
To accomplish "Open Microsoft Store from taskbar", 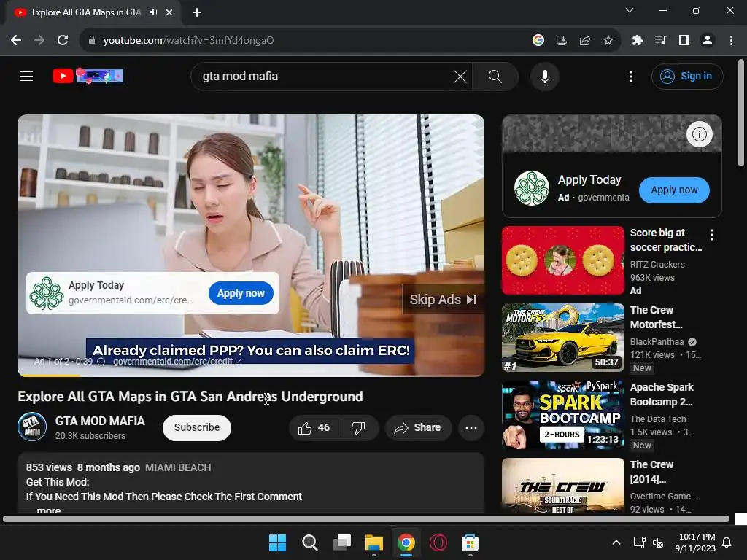I will tap(471, 542).
